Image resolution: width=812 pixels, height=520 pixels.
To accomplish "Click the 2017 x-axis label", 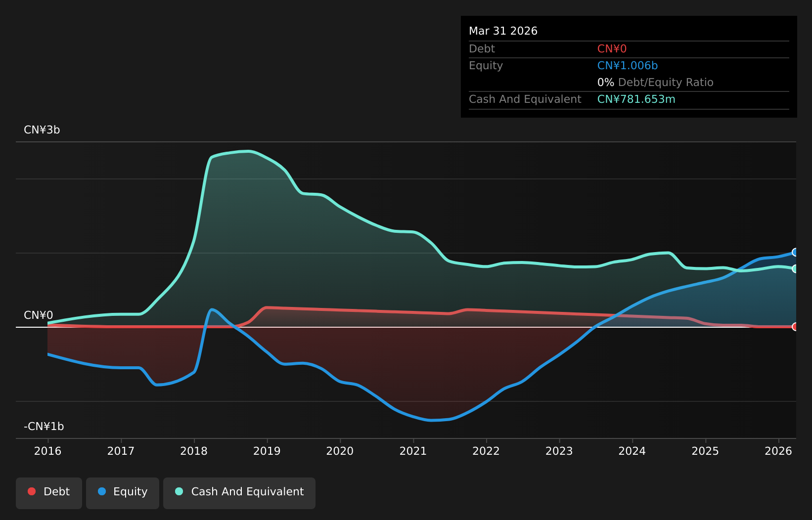I will [x=121, y=451].
